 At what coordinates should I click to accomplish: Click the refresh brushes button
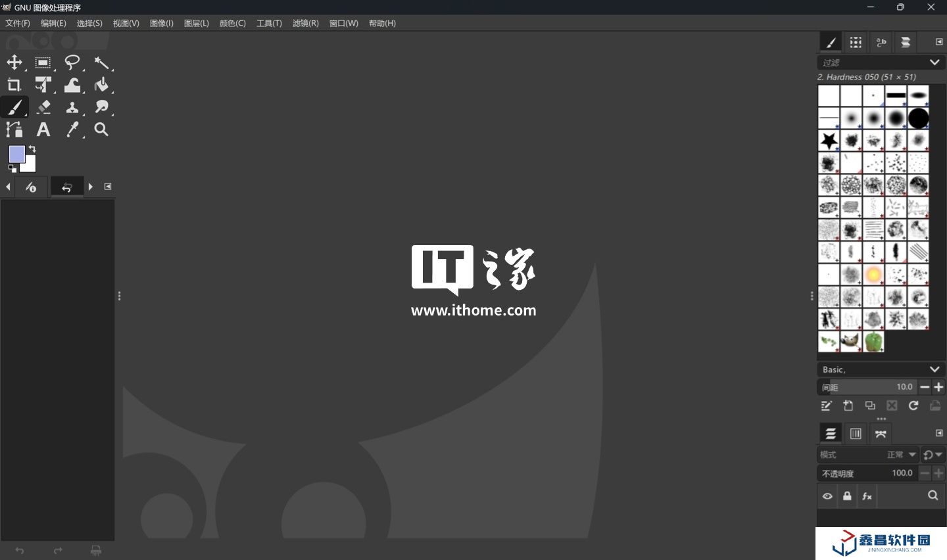[913, 406]
